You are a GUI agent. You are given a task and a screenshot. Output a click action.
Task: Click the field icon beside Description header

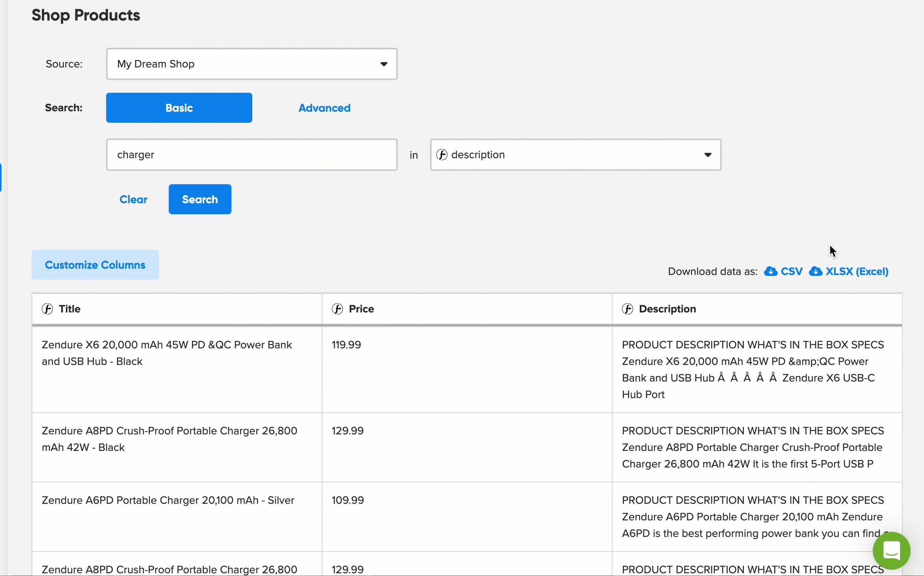(x=628, y=309)
